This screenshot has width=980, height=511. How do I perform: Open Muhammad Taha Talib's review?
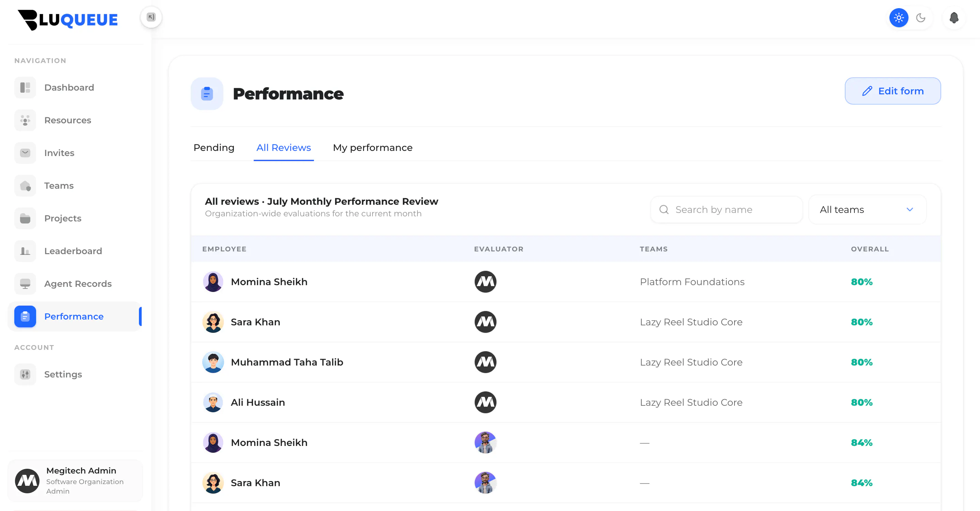[566, 362]
